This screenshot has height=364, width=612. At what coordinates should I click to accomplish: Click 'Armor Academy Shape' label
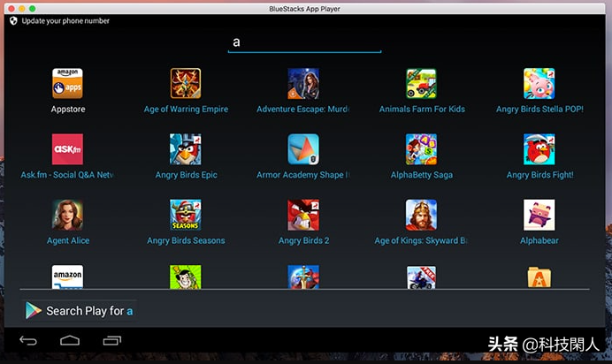point(302,175)
